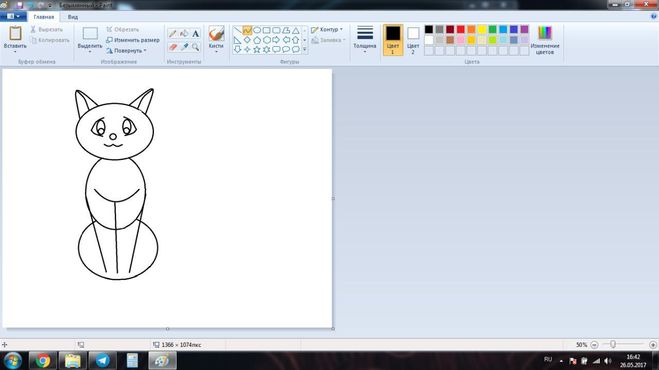Click the Windows Start button
The width and height of the screenshot is (659, 370).
[x=12, y=361]
